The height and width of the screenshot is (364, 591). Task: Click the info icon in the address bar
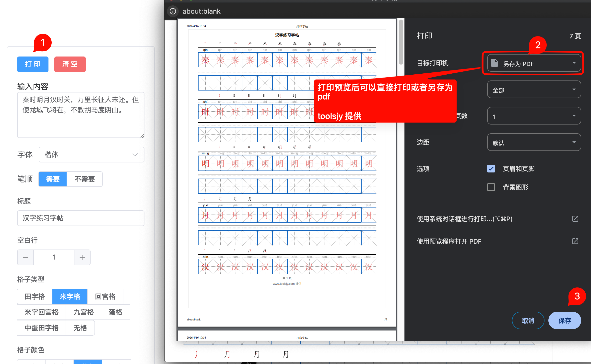[x=173, y=11]
